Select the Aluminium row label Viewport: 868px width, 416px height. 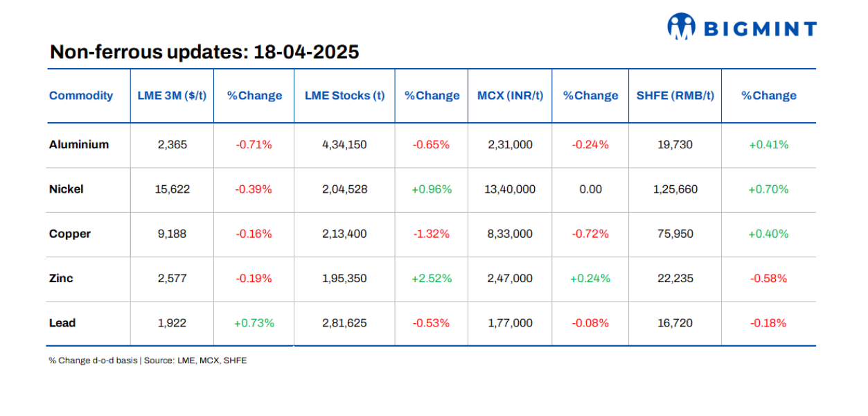79,145
